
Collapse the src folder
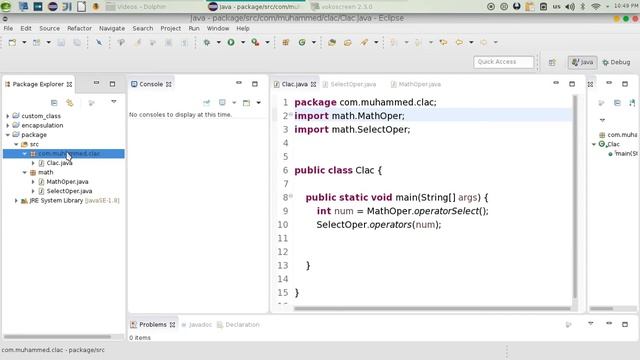click(16, 144)
